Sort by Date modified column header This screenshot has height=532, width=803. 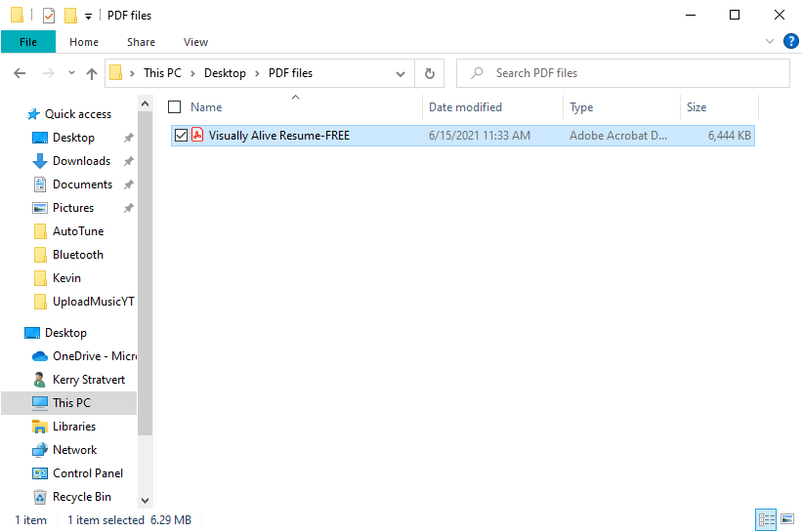point(465,107)
